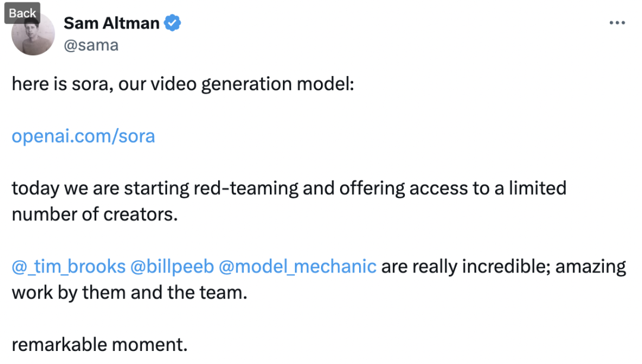
Task: Click the "are really incredible; amazing" text
Action: pos(503,266)
